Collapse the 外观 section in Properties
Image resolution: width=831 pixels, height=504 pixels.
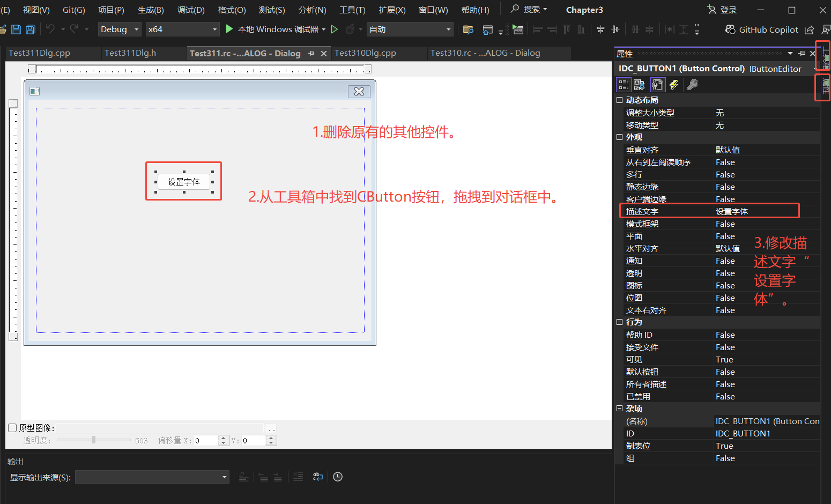point(620,137)
